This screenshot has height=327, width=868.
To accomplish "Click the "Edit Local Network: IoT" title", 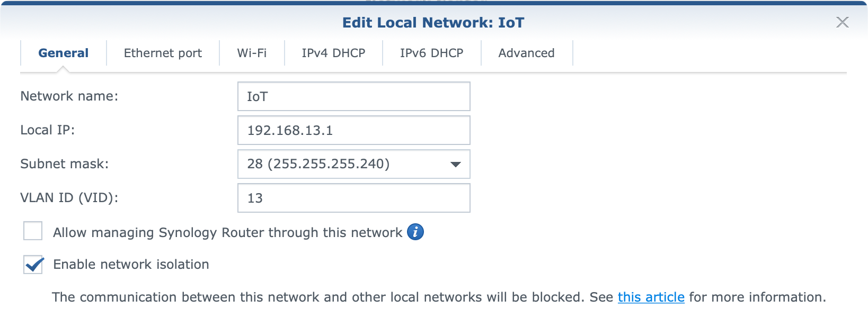I will point(433,23).
